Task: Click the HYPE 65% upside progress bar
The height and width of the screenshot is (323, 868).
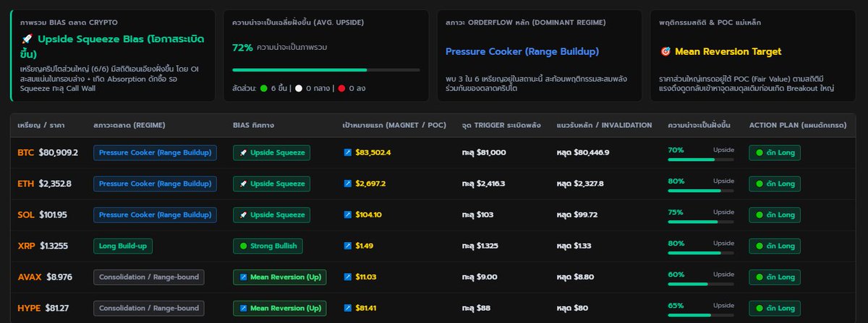Action: coord(701,314)
